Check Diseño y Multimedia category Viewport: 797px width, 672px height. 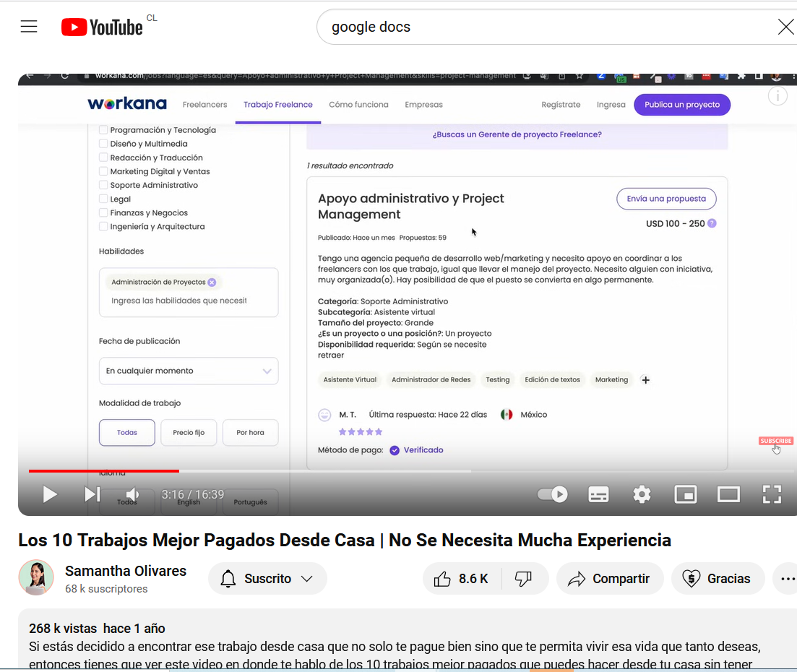(x=103, y=144)
